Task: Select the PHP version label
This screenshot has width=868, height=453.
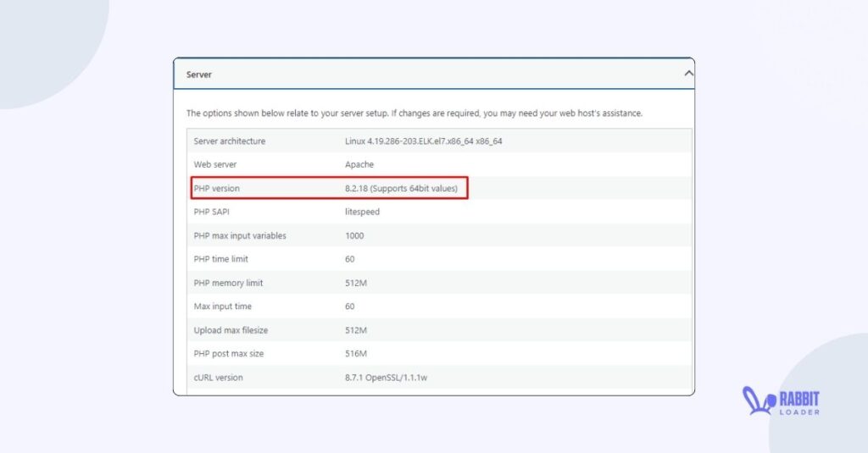Action: (x=216, y=188)
